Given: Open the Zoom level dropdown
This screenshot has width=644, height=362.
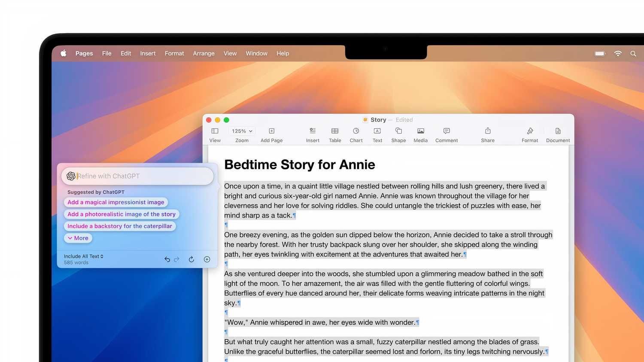Looking at the screenshot, I should click(x=242, y=131).
